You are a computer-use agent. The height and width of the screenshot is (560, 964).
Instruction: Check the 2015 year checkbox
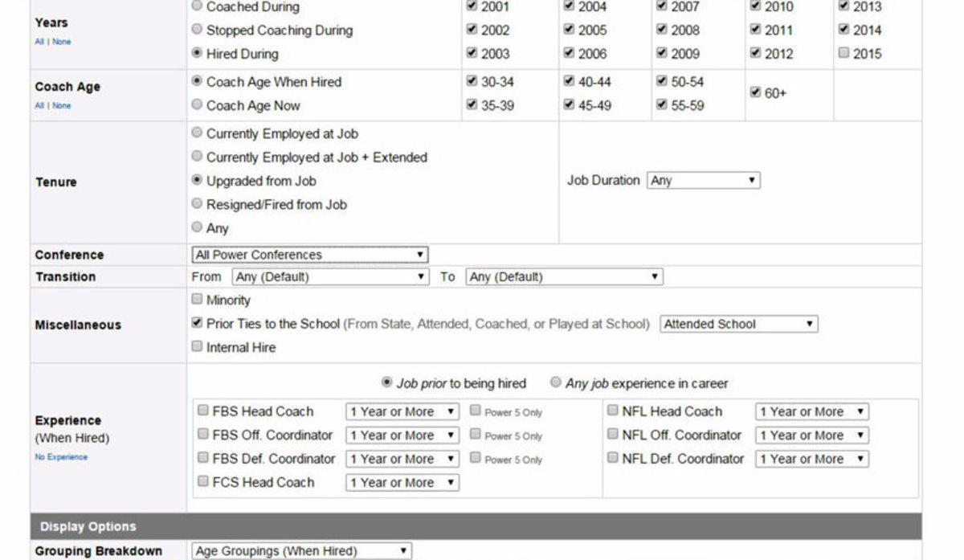[843, 54]
